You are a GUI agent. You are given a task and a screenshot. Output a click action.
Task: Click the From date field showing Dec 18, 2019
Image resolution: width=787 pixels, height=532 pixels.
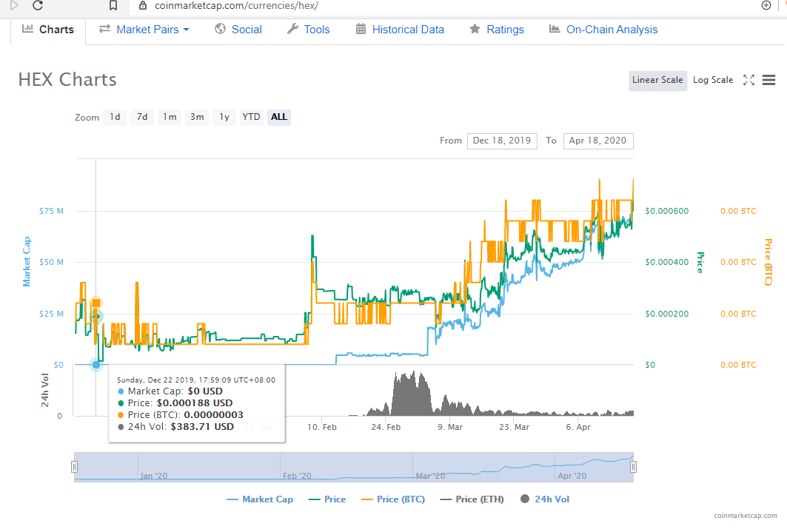502,141
